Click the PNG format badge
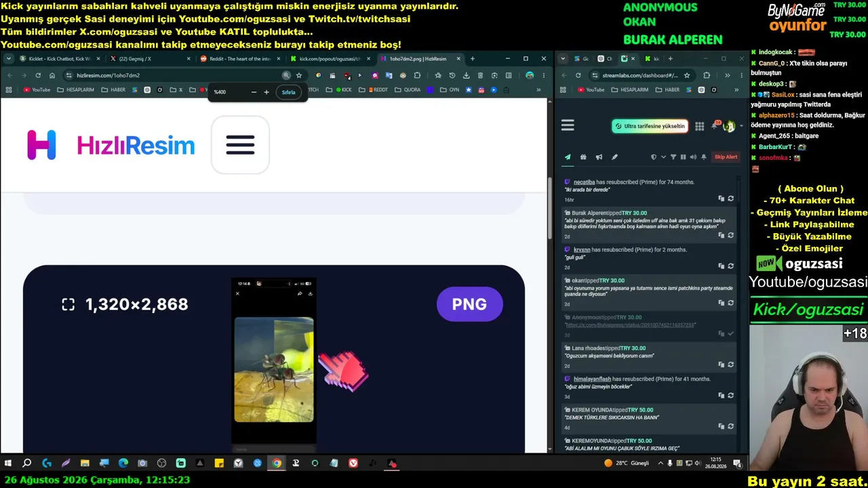Viewport: 868px width, 488px height. (469, 304)
